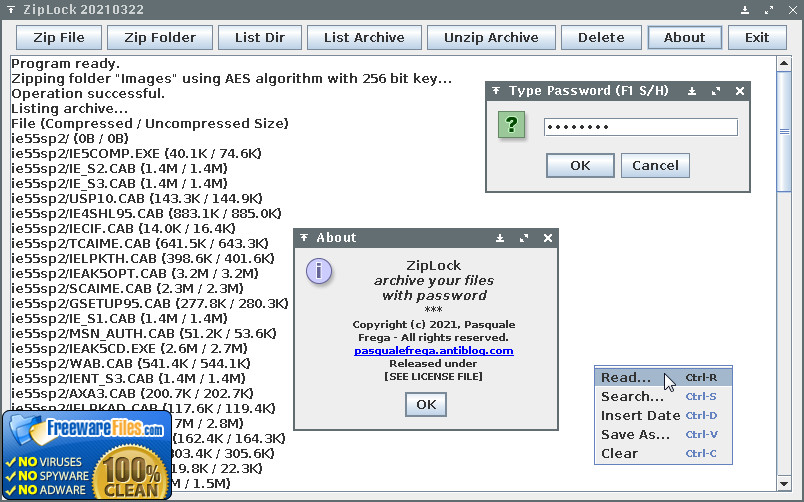Image resolution: width=804 pixels, height=502 pixels.
Task: Dismiss About dialog with OK
Action: (426, 405)
